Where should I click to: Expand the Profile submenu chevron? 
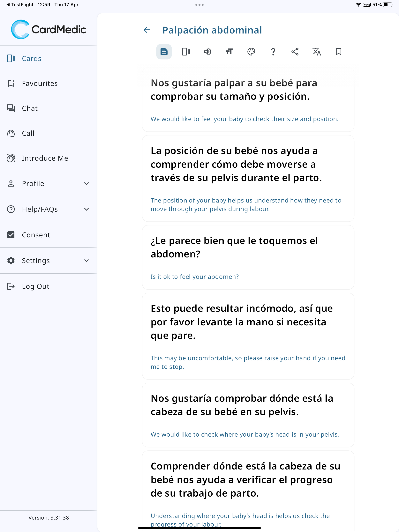(x=86, y=183)
